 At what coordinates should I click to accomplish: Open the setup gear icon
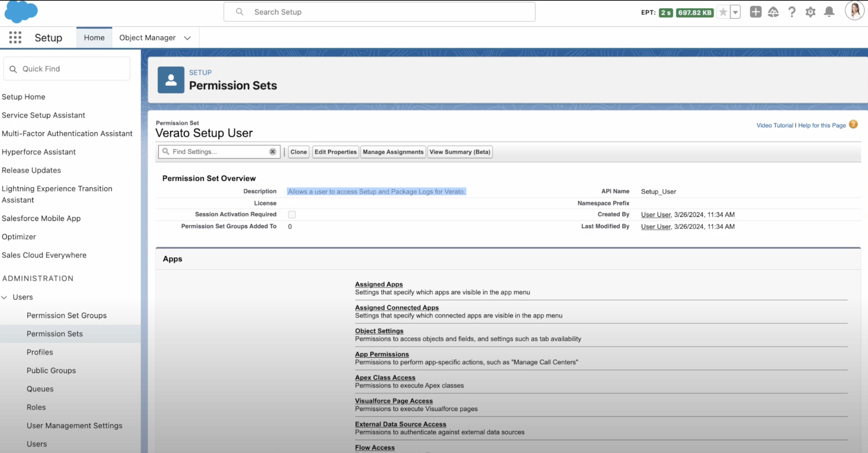pos(810,12)
